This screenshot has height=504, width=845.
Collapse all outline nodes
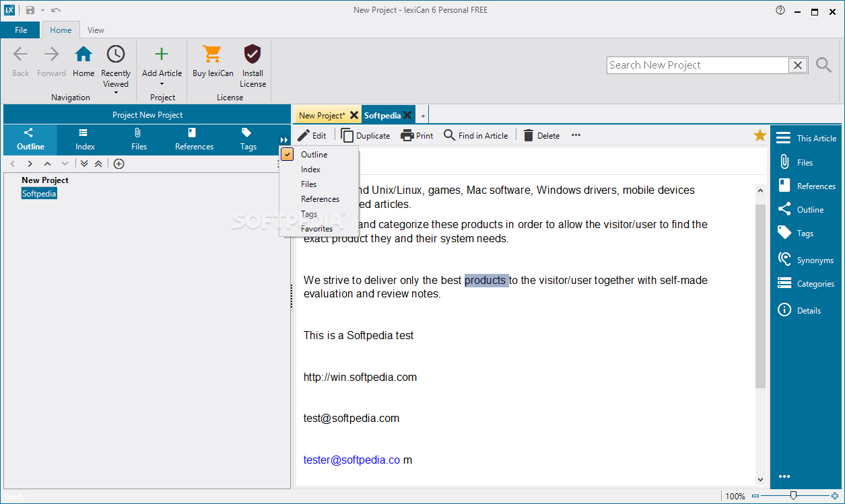point(98,164)
